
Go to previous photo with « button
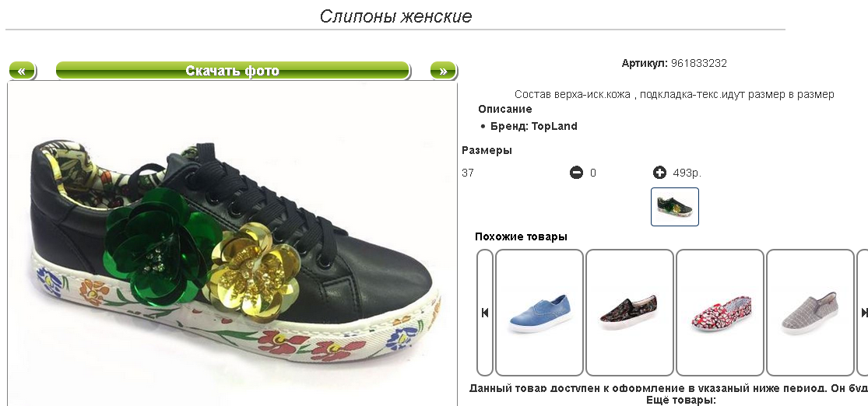click(x=22, y=71)
